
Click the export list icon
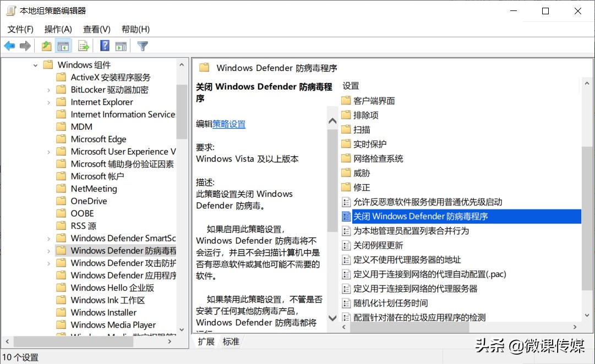[84, 46]
